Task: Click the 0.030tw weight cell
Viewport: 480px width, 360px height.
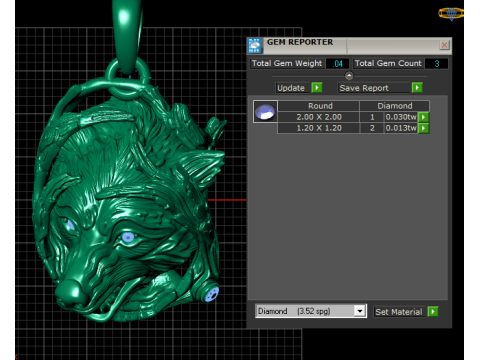Action: coord(401,117)
